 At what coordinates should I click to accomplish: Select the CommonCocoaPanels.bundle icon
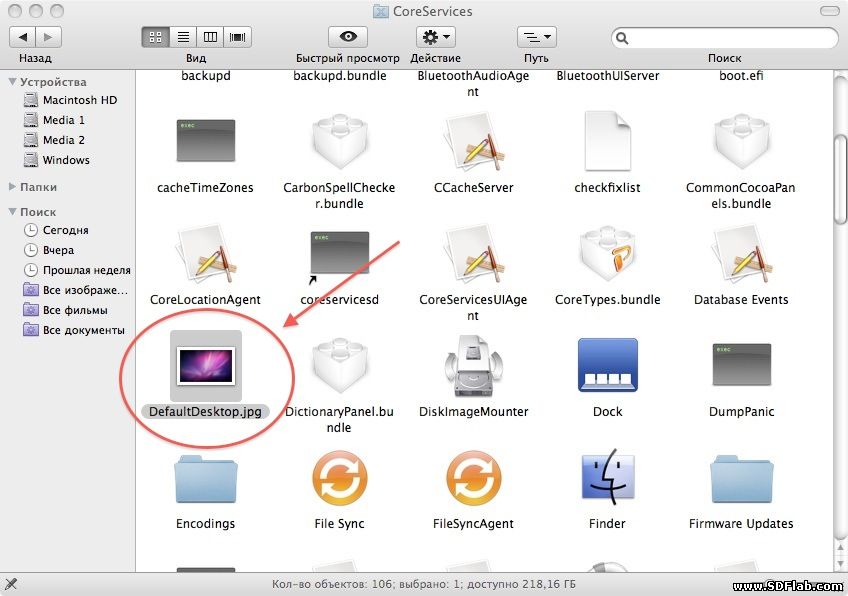point(741,142)
